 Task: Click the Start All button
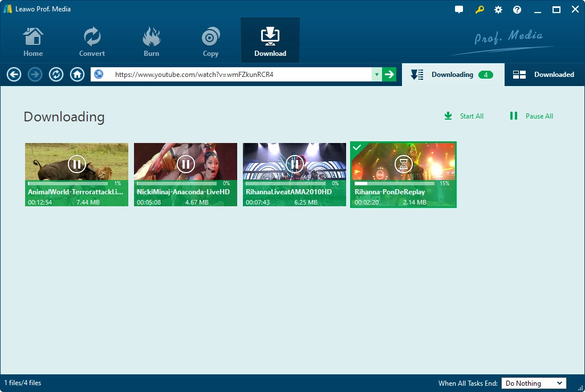[x=464, y=116]
